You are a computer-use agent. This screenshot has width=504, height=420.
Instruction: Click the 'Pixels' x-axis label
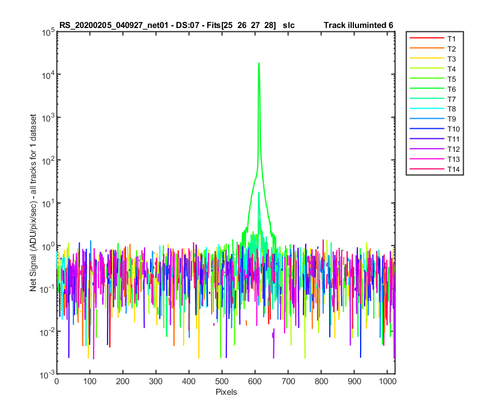[x=226, y=392]
